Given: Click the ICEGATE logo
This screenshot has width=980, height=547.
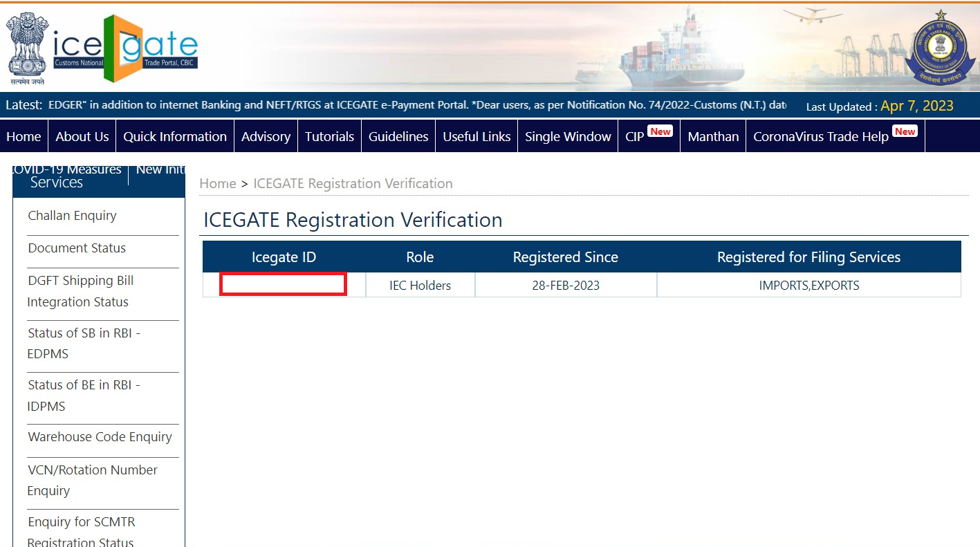Looking at the screenshot, I should [126, 47].
